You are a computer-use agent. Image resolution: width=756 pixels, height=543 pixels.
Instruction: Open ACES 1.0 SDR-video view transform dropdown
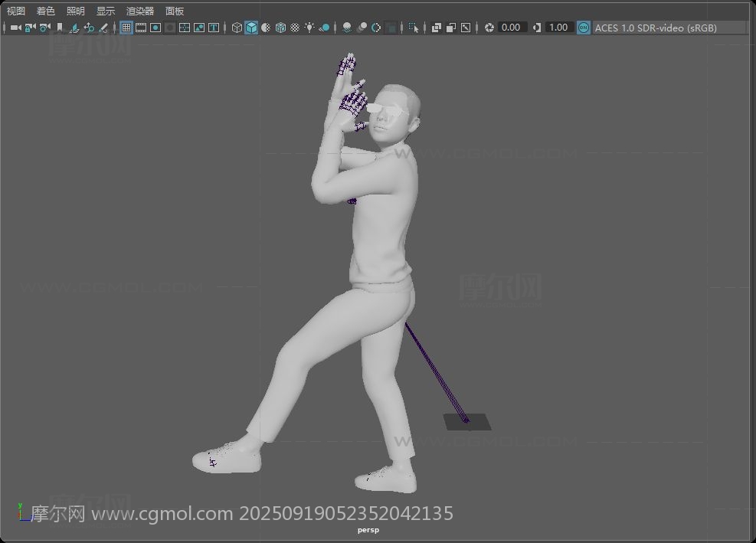tap(656, 28)
